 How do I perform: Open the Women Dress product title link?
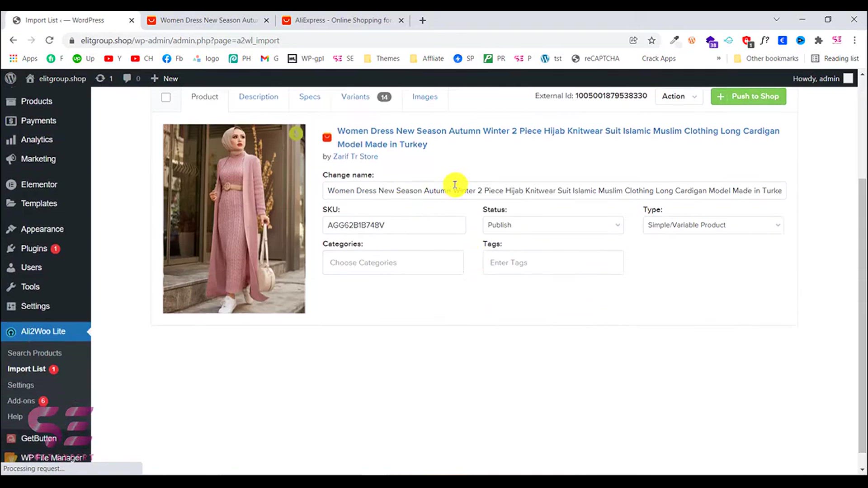click(558, 137)
